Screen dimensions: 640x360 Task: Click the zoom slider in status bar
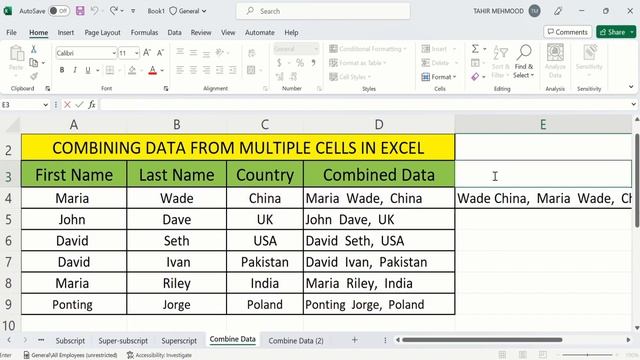pos(587,355)
